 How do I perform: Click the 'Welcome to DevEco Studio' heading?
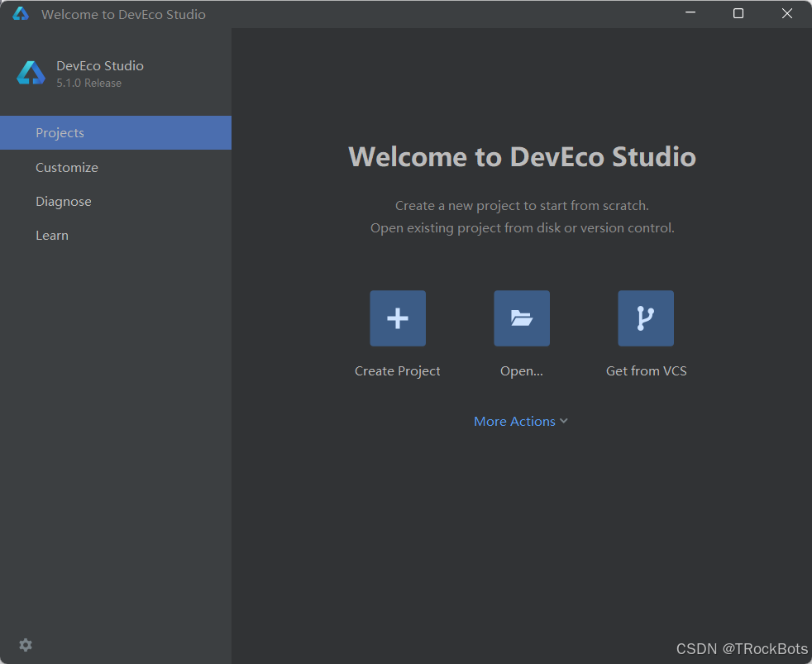[x=522, y=157]
